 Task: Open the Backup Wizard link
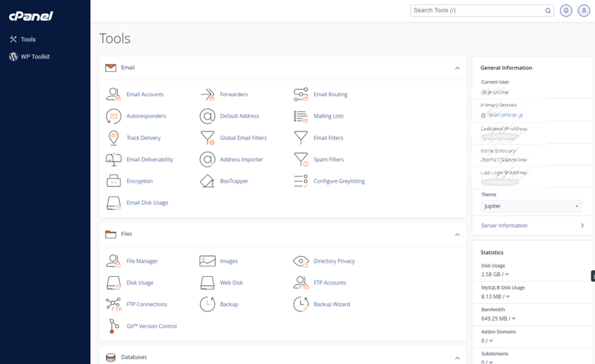point(332,304)
